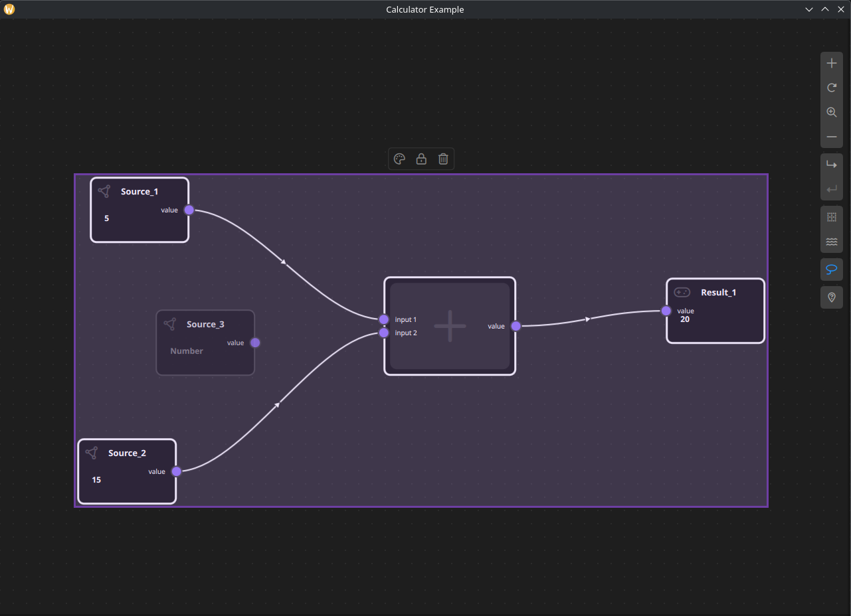Click the map pin icon in the sidebar

pos(831,297)
